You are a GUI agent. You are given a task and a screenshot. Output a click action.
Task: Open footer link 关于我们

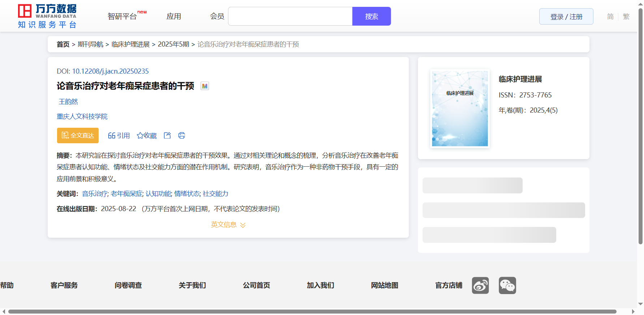[192, 285]
